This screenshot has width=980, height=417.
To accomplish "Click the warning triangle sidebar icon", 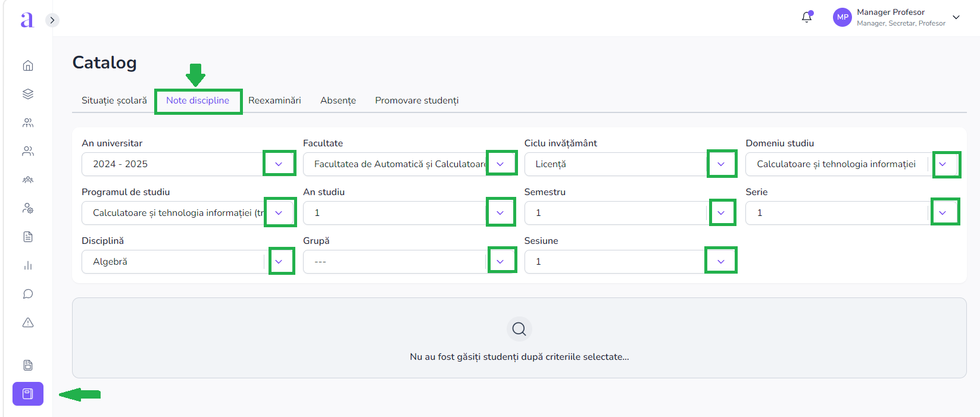I will click(28, 322).
